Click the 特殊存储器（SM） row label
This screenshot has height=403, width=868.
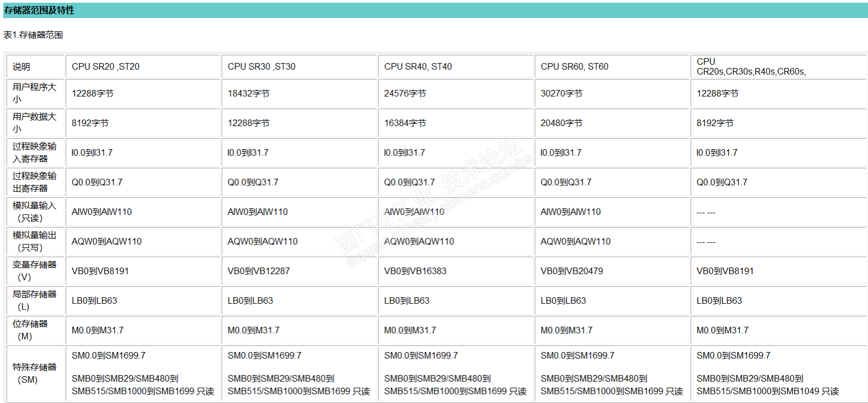tap(35, 373)
